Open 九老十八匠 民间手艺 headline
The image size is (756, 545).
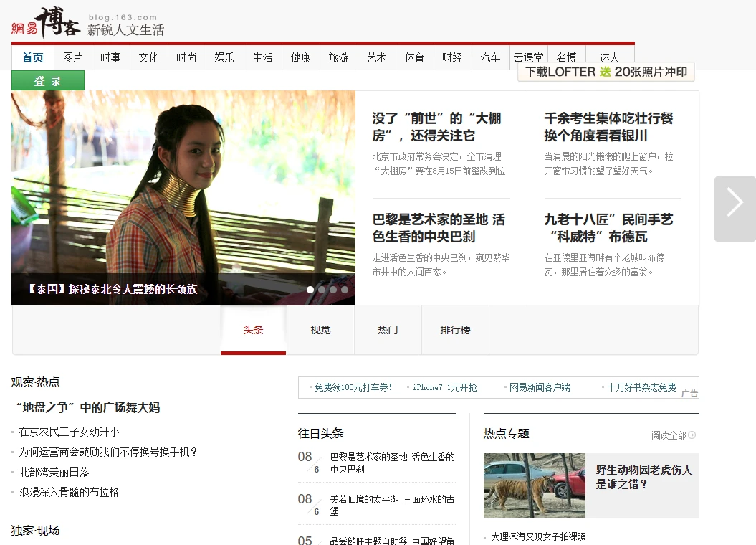(608, 228)
